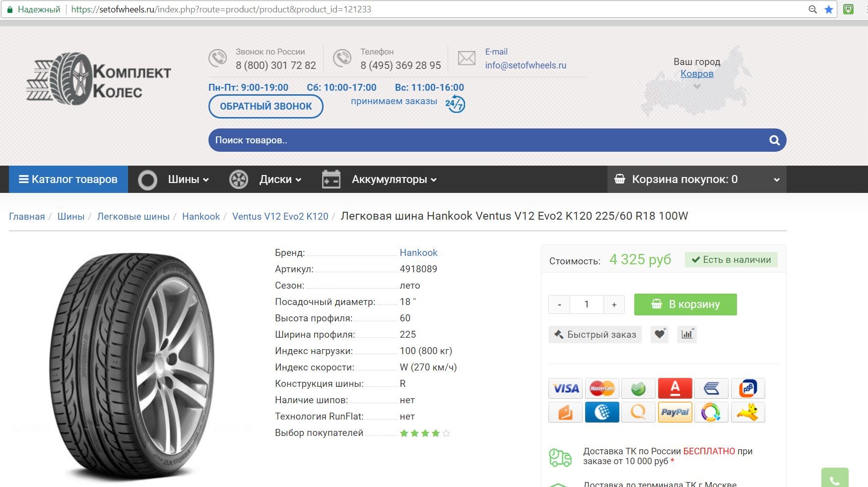Go to Шины breadcrumb link
Image resolution: width=868 pixels, height=487 pixels.
coord(71,216)
